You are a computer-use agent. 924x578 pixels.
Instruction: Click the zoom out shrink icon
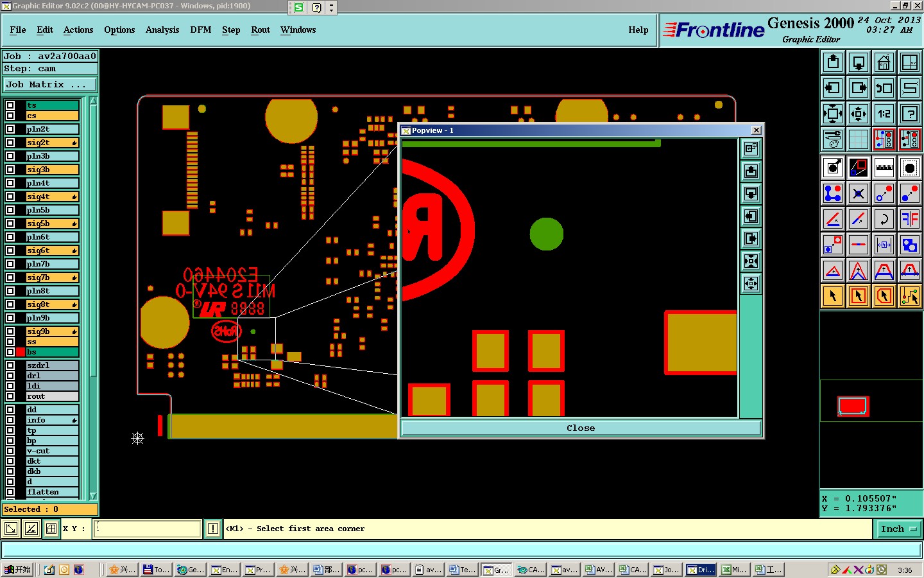(x=859, y=114)
